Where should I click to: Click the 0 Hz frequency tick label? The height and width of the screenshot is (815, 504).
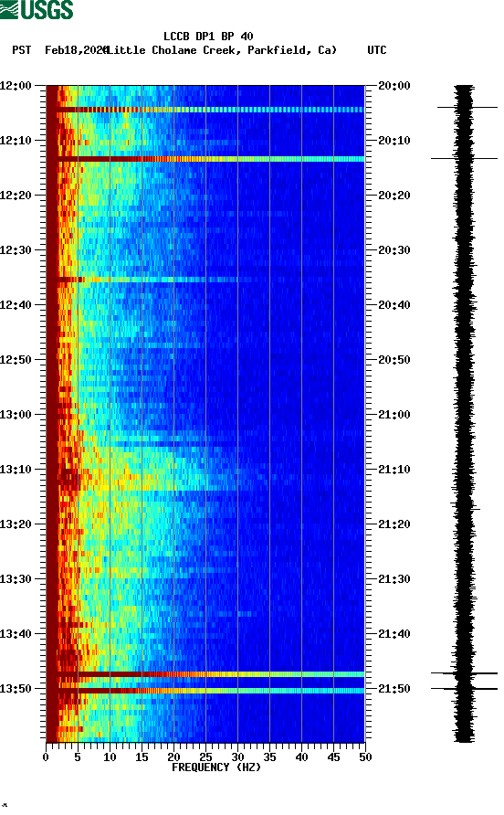pos(46,757)
